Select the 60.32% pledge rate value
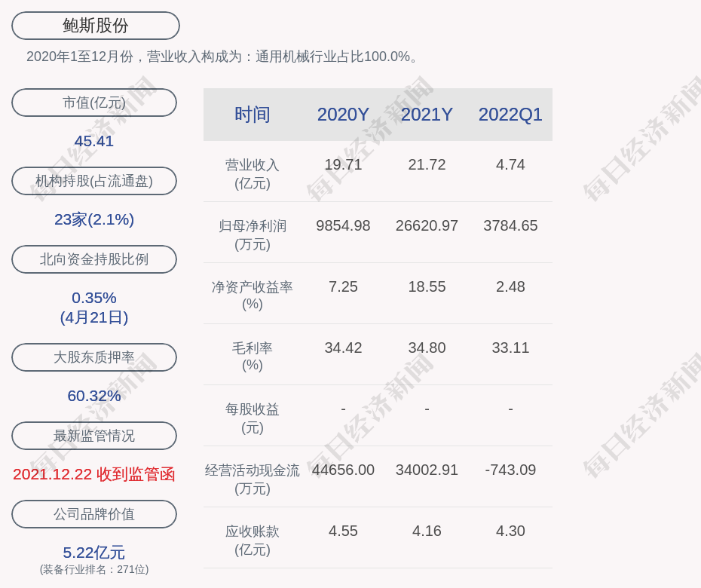The width and height of the screenshot is (701, 588). pos(94,396)
